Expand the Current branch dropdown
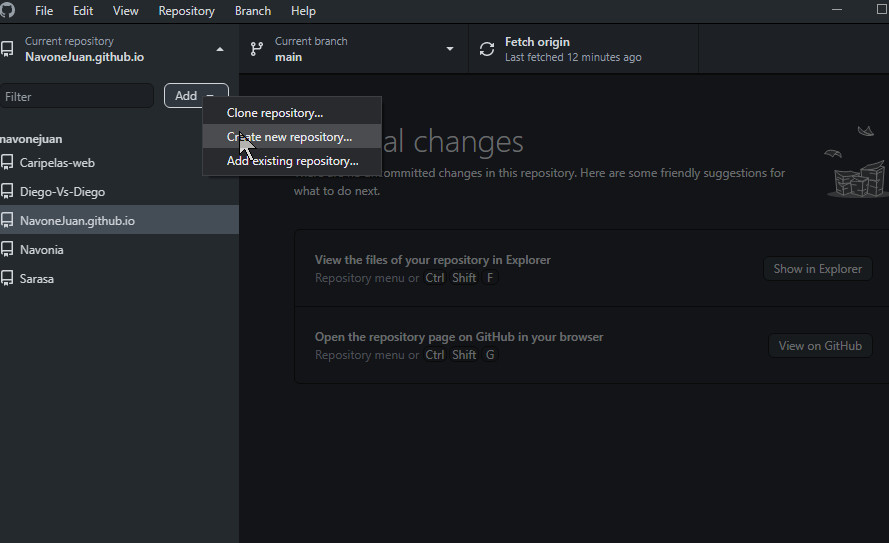The image size is (889, 543). point(354,49)
